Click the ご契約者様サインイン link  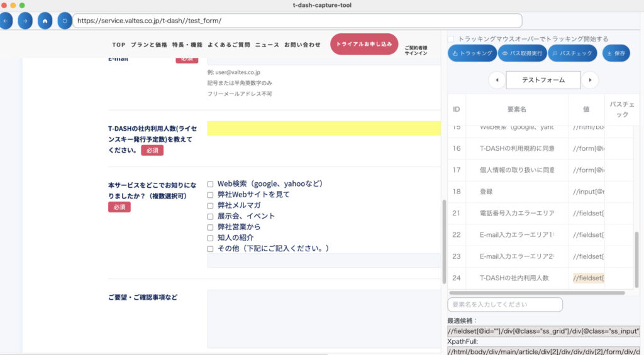(x=416, y=51)
